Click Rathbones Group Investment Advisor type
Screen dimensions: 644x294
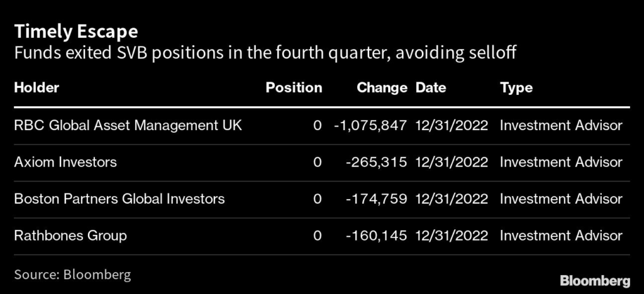[x=561, y=236]
